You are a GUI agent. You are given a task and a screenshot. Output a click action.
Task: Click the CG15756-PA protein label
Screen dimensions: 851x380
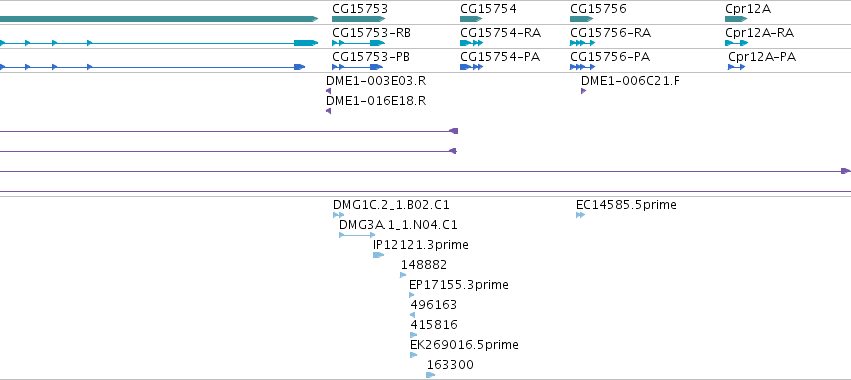click(x=609, y=57)
